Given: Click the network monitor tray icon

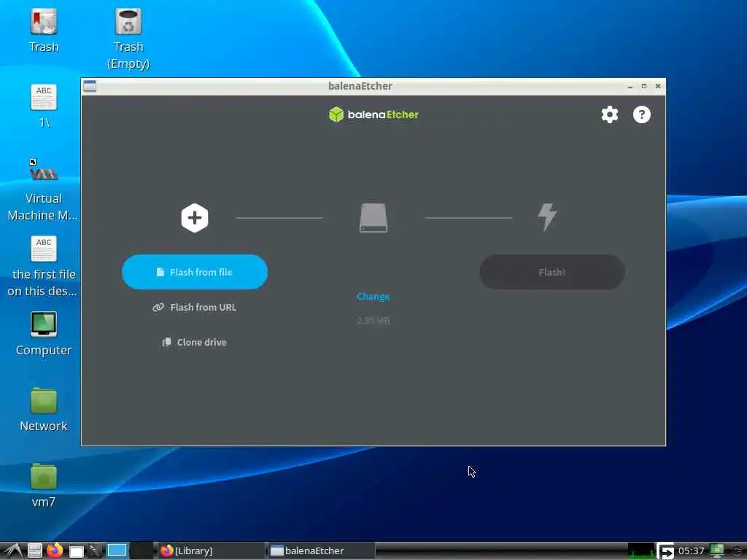Looking at the screenshot, I should pos(716,551).
